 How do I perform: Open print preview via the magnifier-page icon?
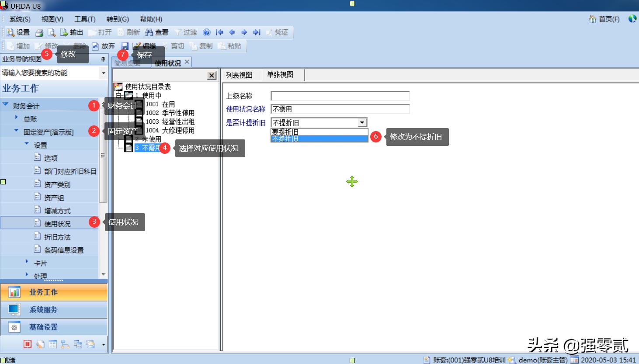51,32
